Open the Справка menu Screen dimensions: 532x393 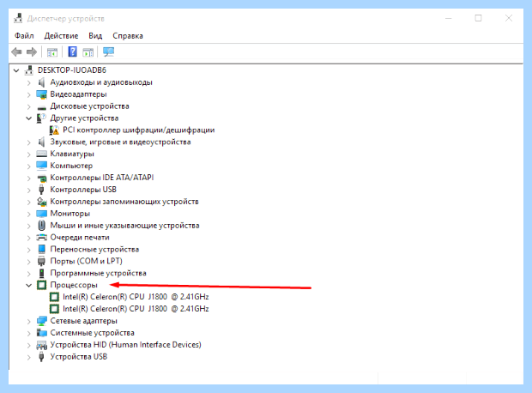point(128,36)
